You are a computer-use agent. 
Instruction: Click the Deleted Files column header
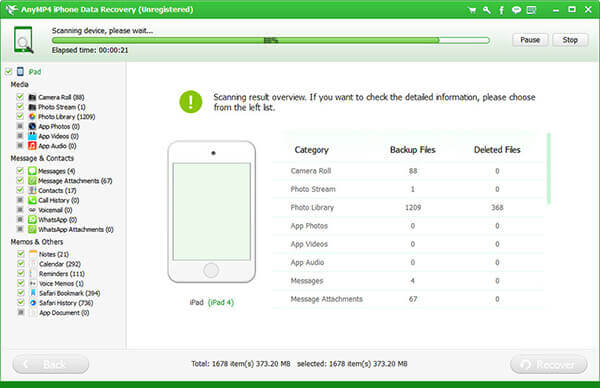[x=497, y=150]
